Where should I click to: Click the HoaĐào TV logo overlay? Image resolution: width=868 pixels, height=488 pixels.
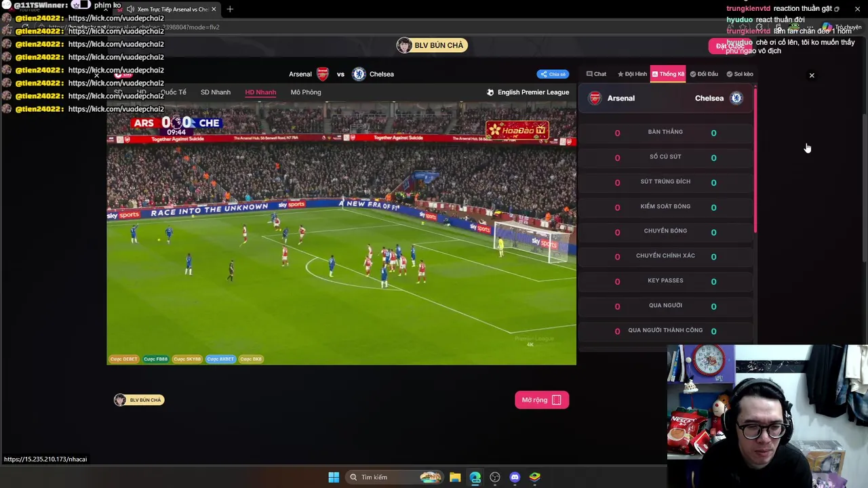point(517,130)
